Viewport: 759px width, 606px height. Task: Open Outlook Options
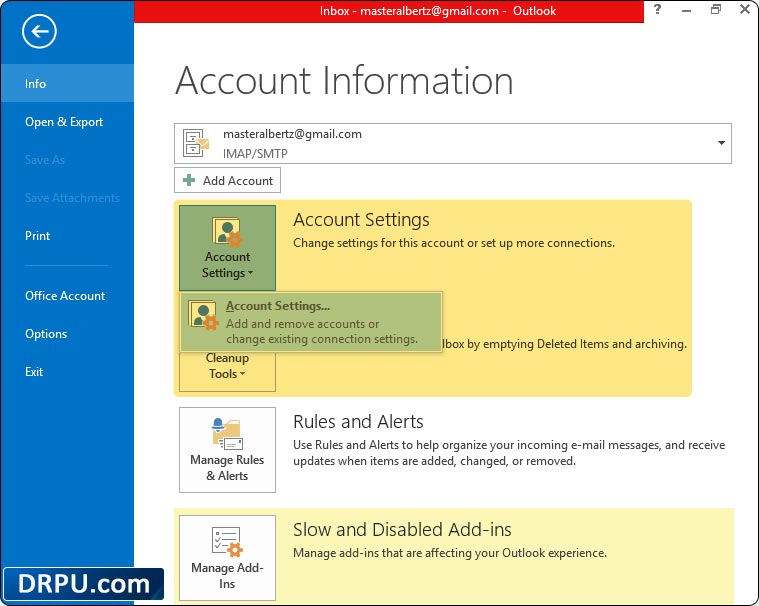46,333
